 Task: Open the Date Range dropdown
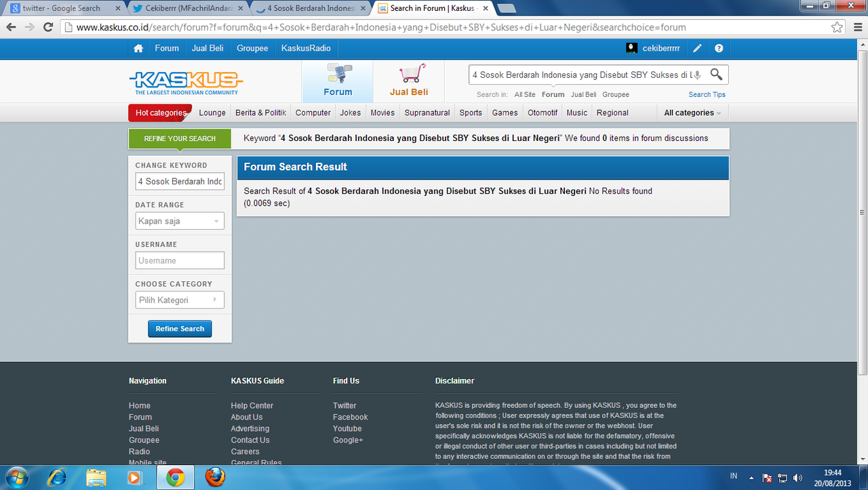(180, 221)
